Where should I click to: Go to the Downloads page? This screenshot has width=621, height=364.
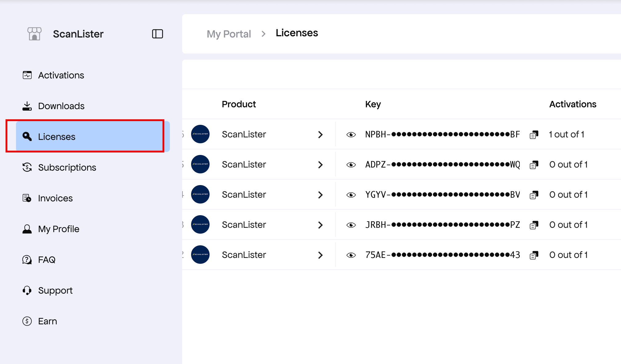coord(93,106)
